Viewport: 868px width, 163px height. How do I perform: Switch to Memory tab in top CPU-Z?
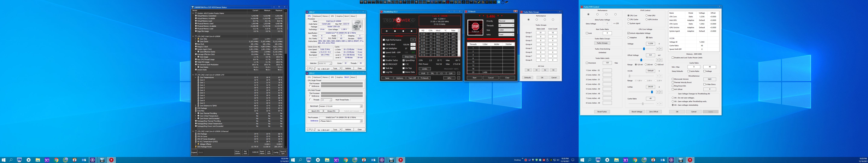(325, 16)
